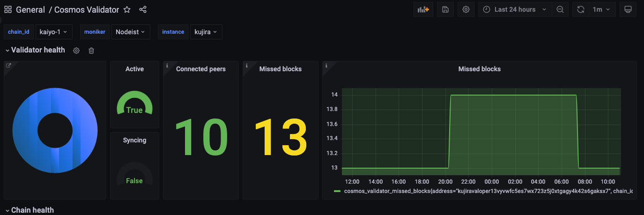Open the Last 24 hours time picker

[515, 9]
